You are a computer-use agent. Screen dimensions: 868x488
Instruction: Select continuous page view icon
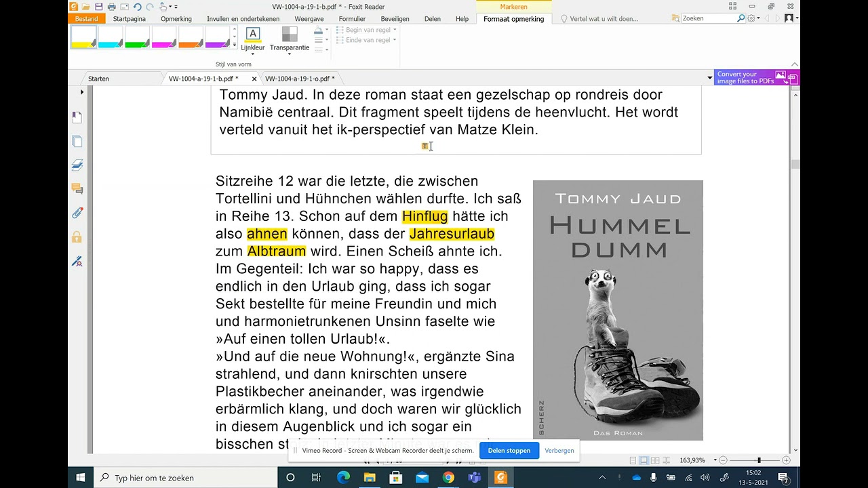pyautogui.click(x=644, y=460)
